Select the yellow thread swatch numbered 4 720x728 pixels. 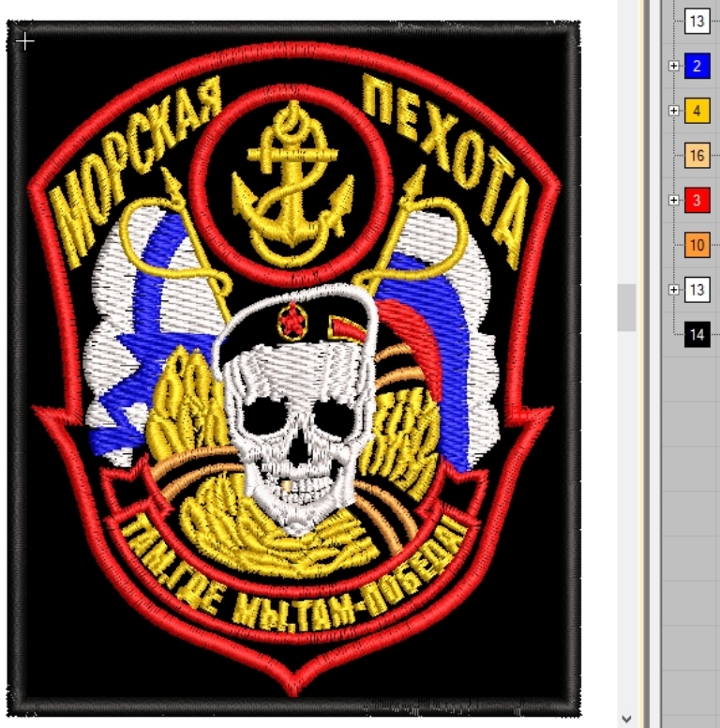click(x=697, y=111)
